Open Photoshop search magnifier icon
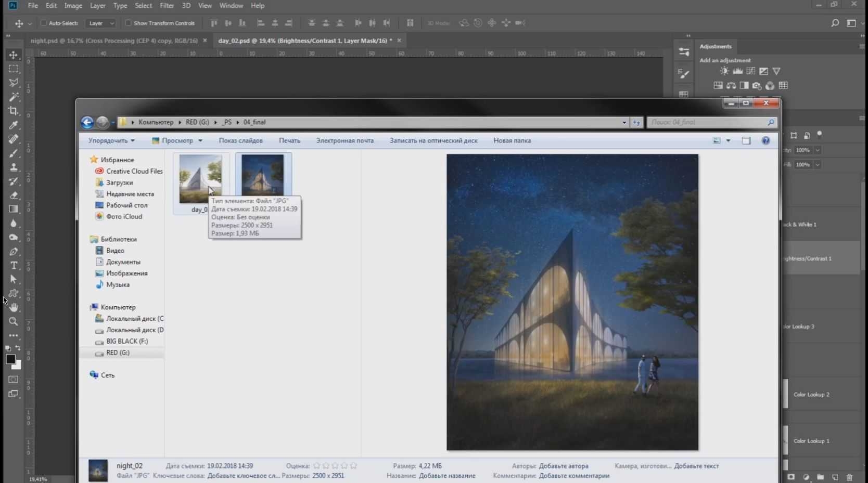This screenshot has height=483, width=868. pos(835,23)
